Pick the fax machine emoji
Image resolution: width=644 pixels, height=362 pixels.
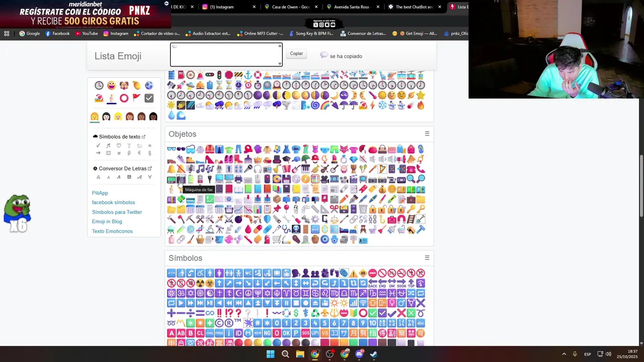181,179
